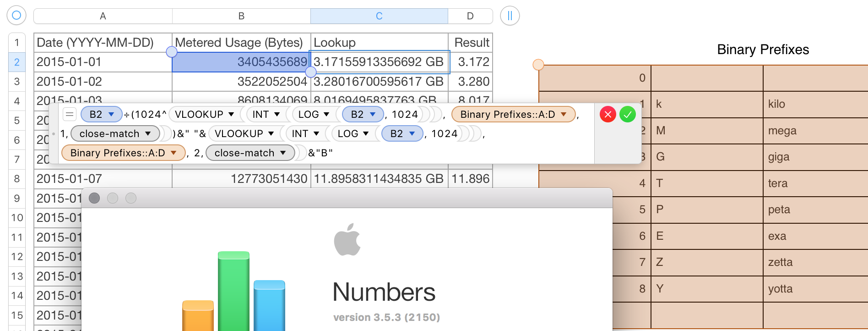Click the "Date (YYYY-MM-DD)" header cell
Viewport: 868px width, 331px height.
[103, 43]
